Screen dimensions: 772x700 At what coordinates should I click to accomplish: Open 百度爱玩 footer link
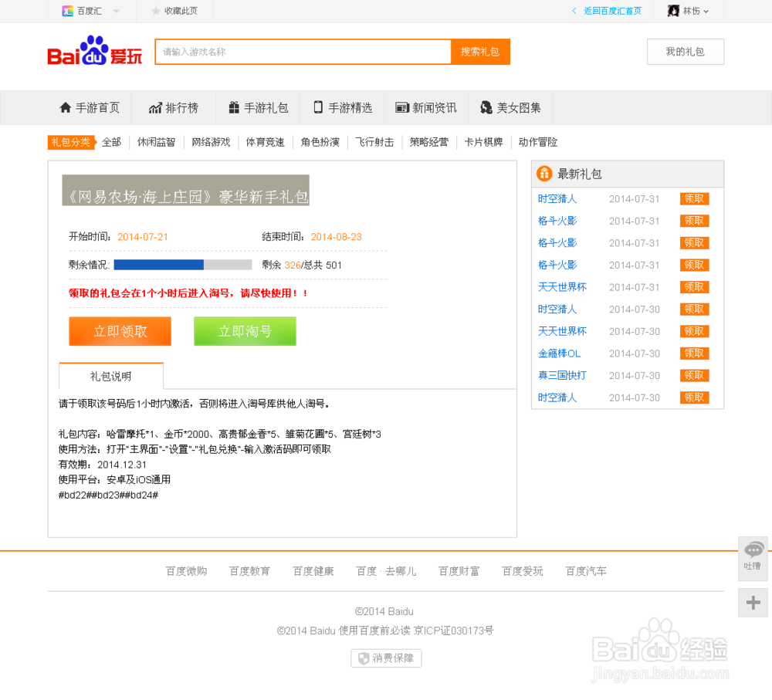(x=523, y=571)
